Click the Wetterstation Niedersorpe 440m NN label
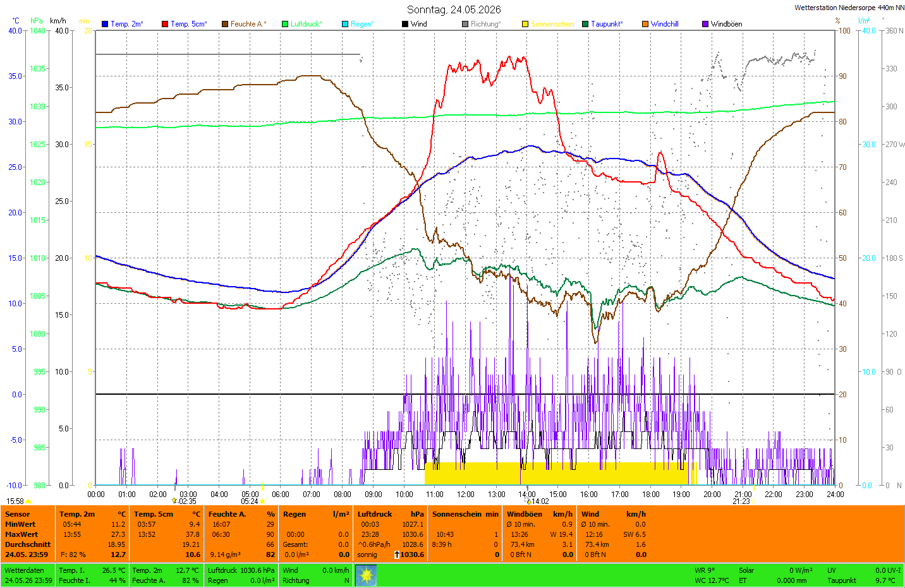Viewport: 905px width, 588px height. (849, 8)
